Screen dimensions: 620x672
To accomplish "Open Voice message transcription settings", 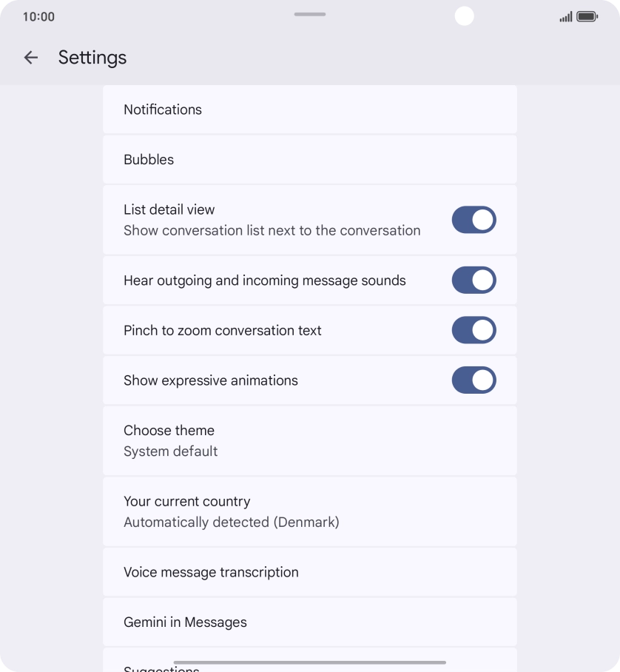I will point(310,571).
